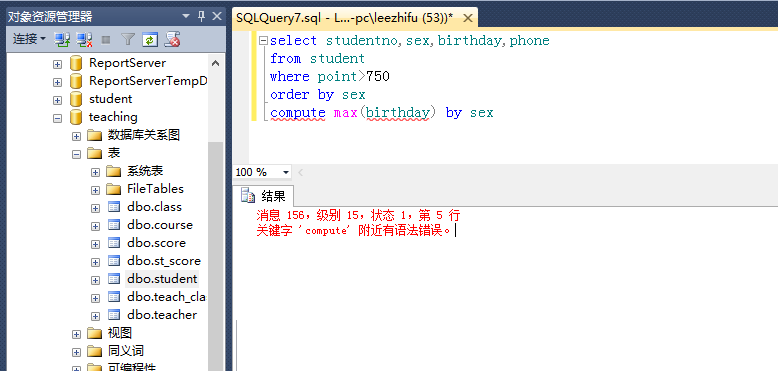Click the ReportServer database cylinder icon

pyautogui.click(x=75, y=63)
